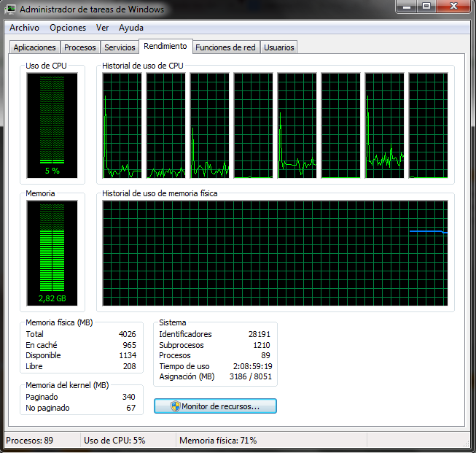
Task: Click the third CPU core history graph
Action: tap(209, 125)
